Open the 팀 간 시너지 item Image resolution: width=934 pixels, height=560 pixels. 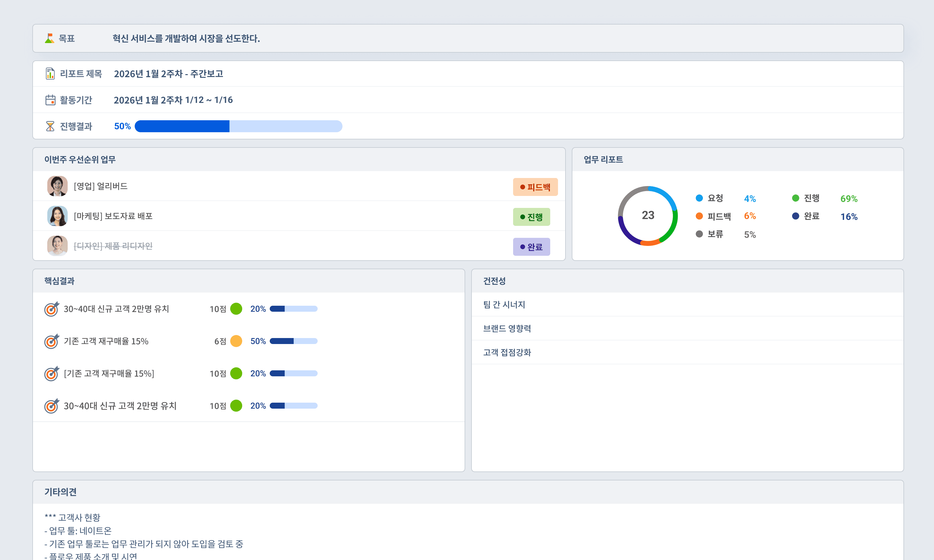504,305
